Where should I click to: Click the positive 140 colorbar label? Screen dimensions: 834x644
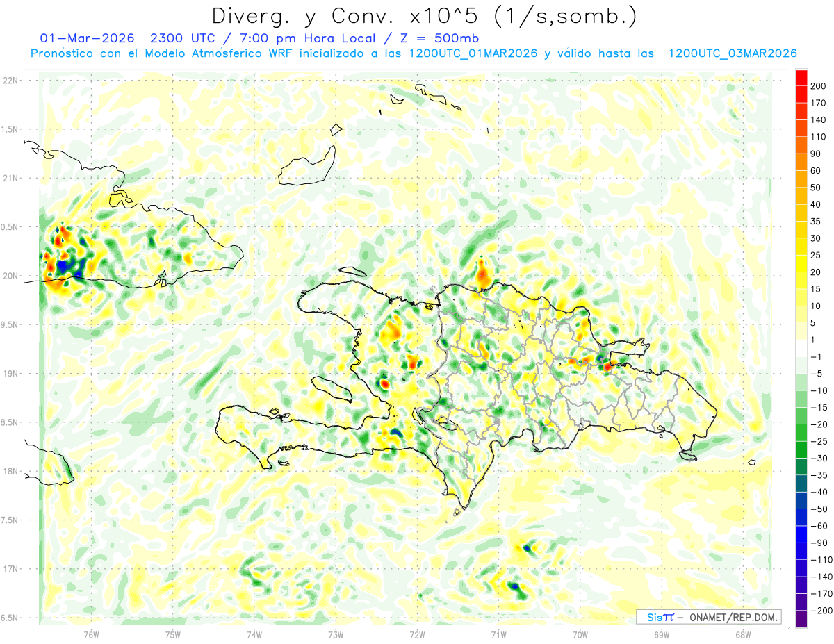click(819, 119)
